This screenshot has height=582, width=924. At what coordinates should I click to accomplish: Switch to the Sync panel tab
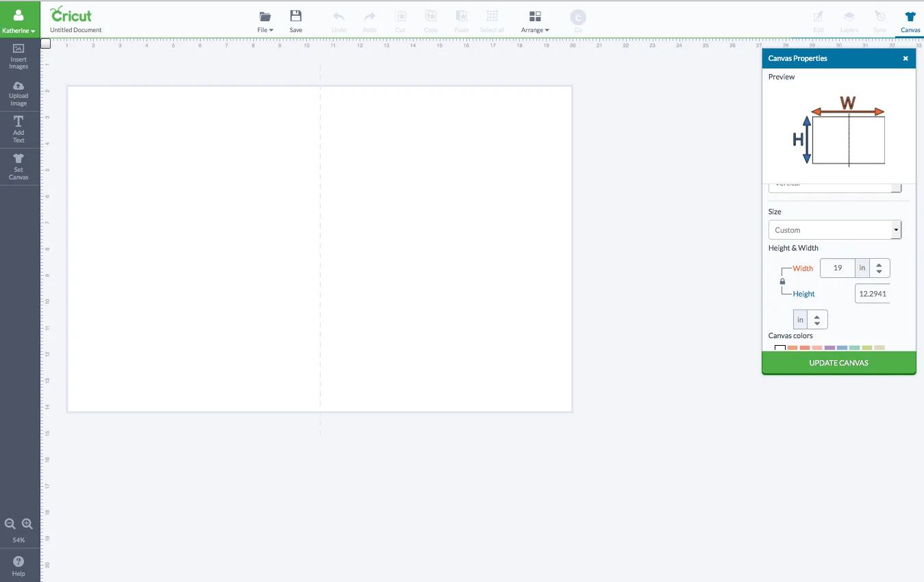880,21
